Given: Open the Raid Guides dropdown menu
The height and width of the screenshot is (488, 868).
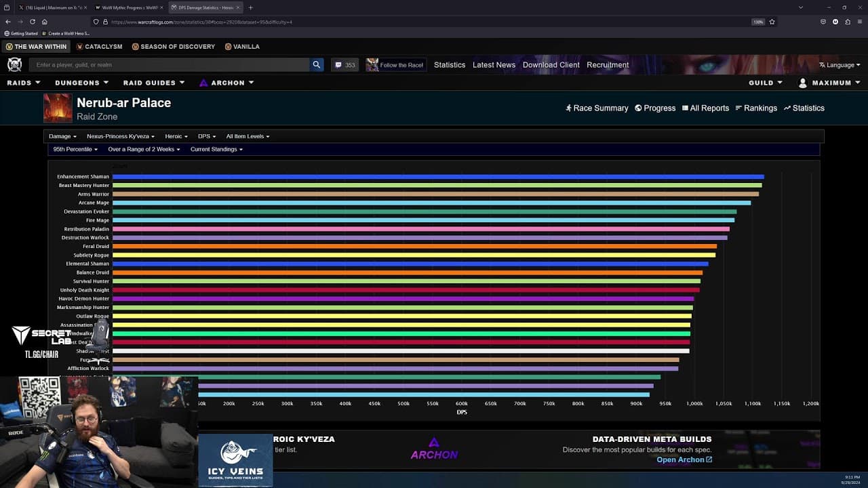Looking at the screenshot, I should point(154,83).
